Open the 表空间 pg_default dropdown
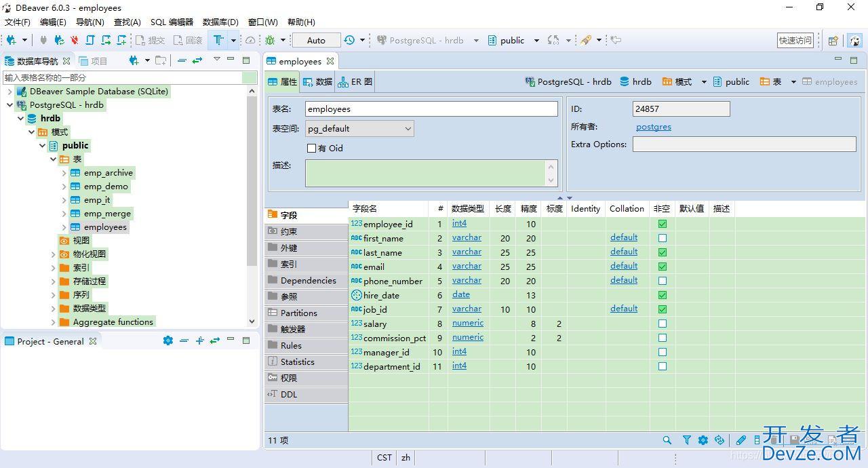The image size is (868, 468). [x=359, y=128]
